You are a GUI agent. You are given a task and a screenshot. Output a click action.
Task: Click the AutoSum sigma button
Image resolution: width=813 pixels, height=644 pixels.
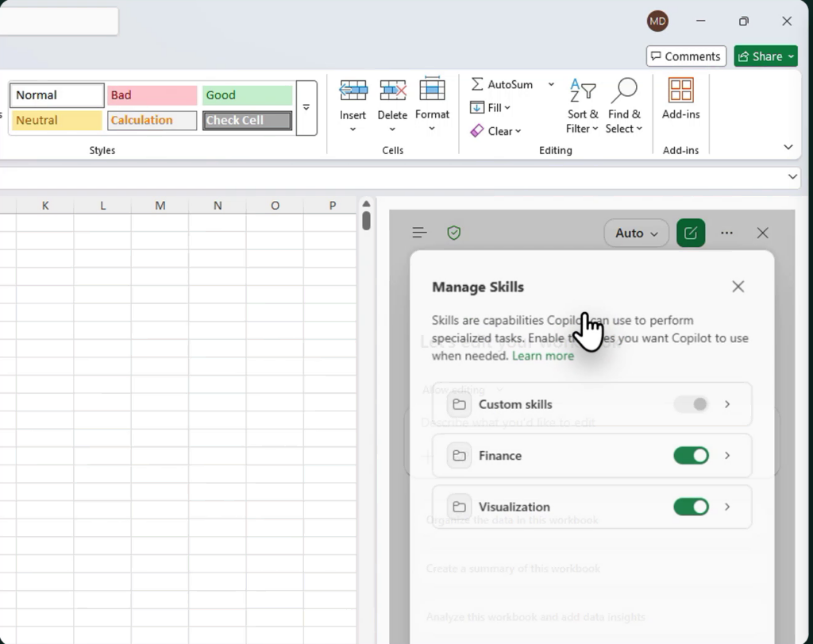tap(502, 84)
